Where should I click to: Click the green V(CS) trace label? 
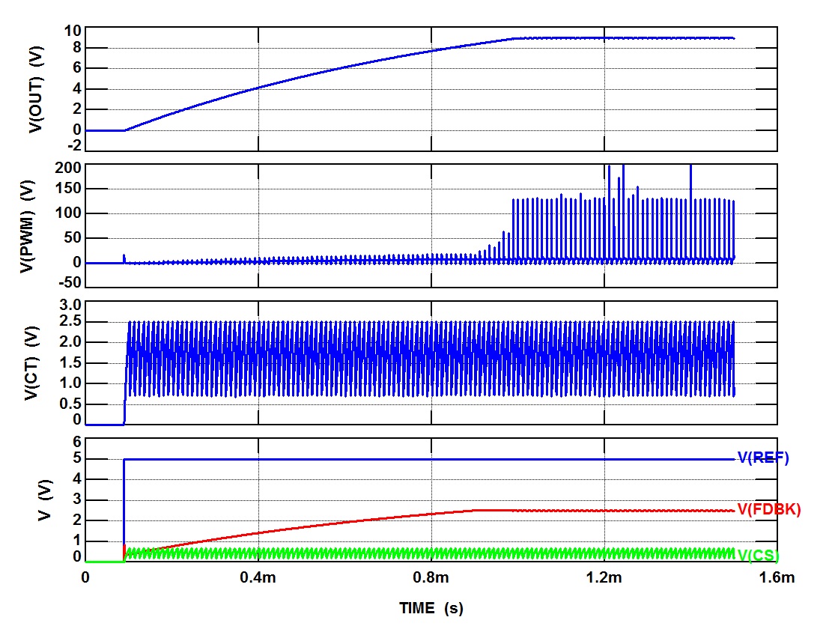coord(759,556)
